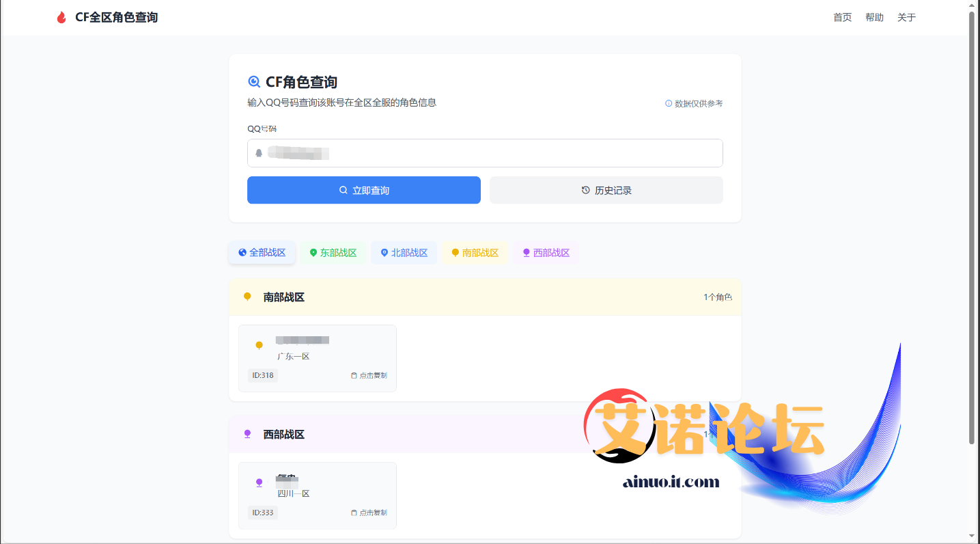
Task: Click the green pin icon on 东部战区 tab
Action: 313,253
